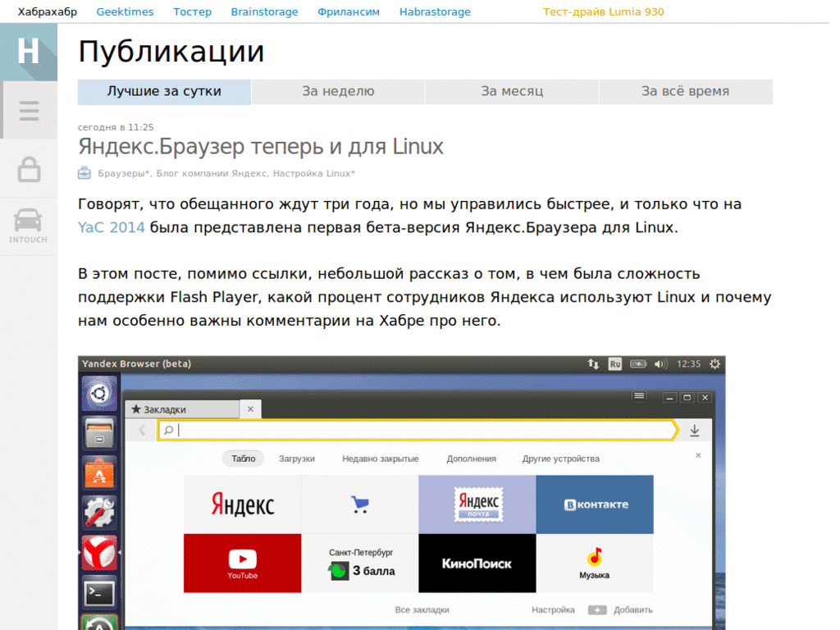Image resolution: width=840 pixels, height=630 pixels.
Task: Open the Фрилансим link
Action: pyautogui.click(x=348, y=11)
